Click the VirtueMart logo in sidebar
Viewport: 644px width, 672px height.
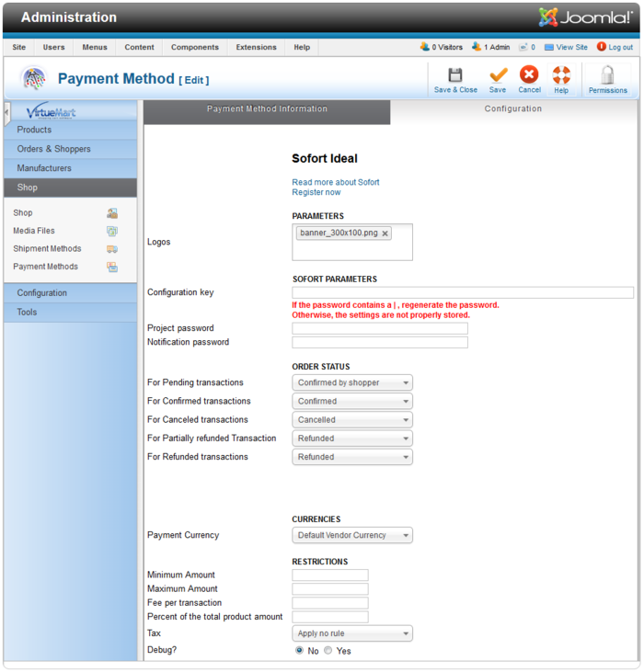[x=51, y=112]
